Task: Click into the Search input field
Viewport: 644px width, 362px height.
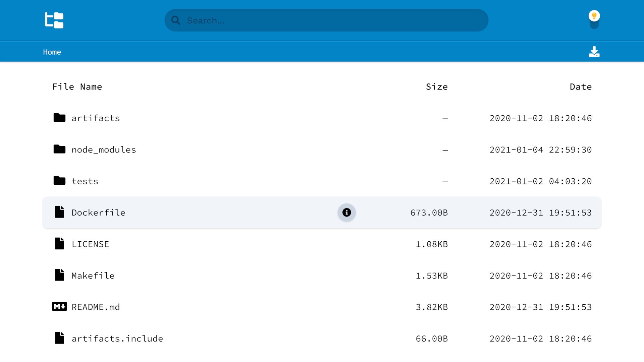Action: pos(332,20)
